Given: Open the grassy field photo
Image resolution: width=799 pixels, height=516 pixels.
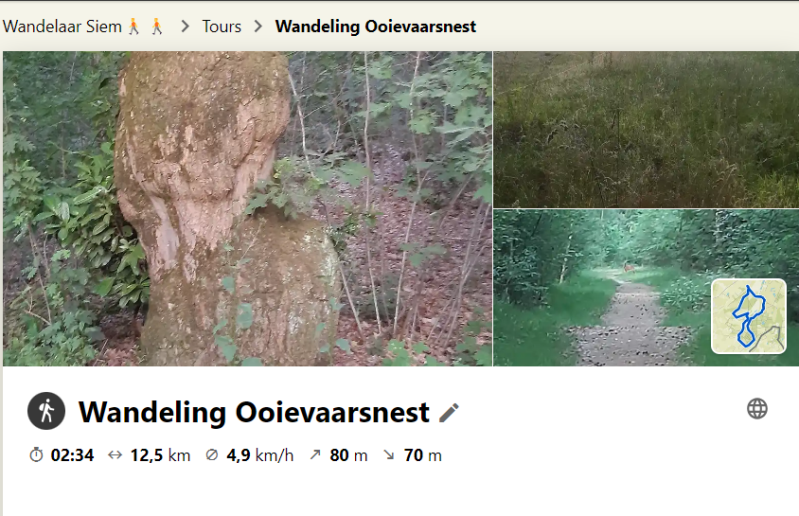Looking at the screenshot, I should (x=646, y=129).
